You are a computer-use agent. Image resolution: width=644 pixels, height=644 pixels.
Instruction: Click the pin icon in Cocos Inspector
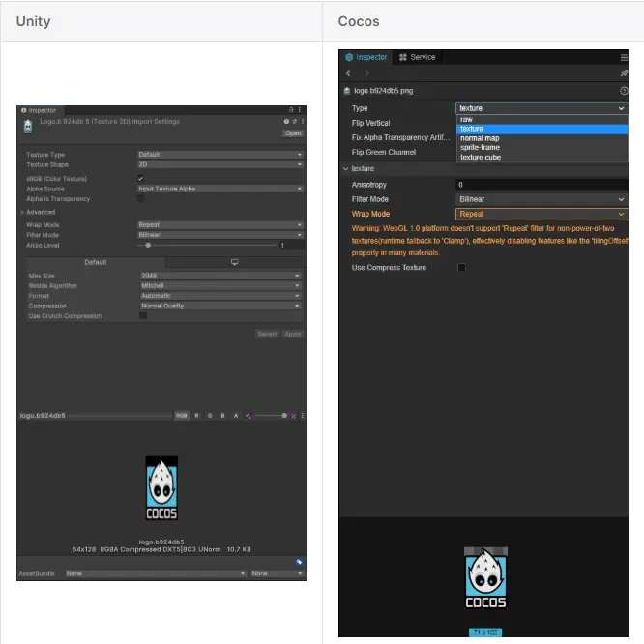[624, 73]
